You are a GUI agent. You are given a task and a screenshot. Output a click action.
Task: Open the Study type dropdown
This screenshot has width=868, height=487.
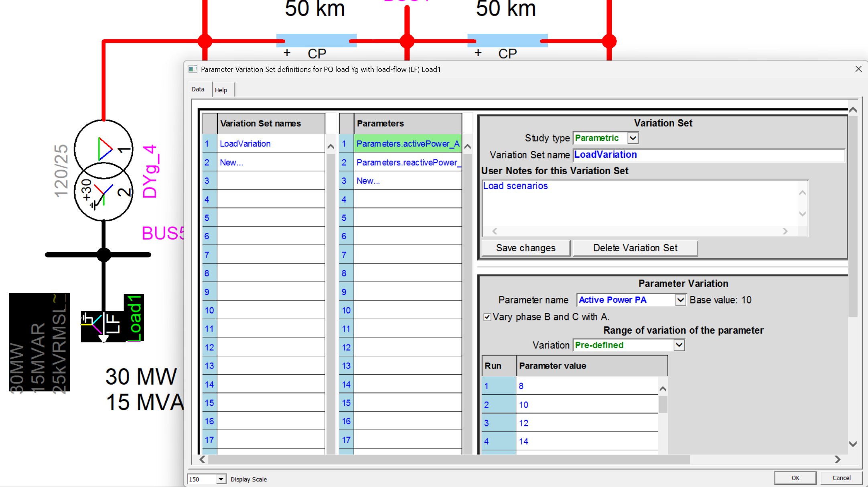(x=633, y=138)
